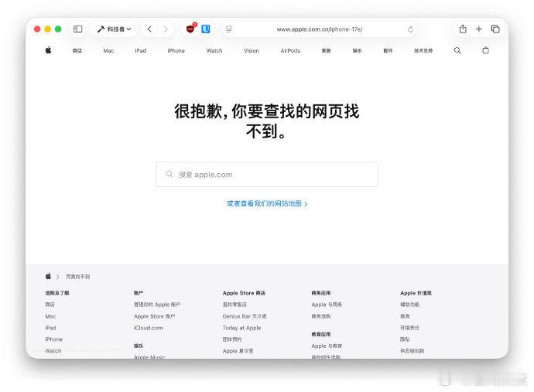Open 团体预约 footer link
534x392 pixels.
pos(232,339)
